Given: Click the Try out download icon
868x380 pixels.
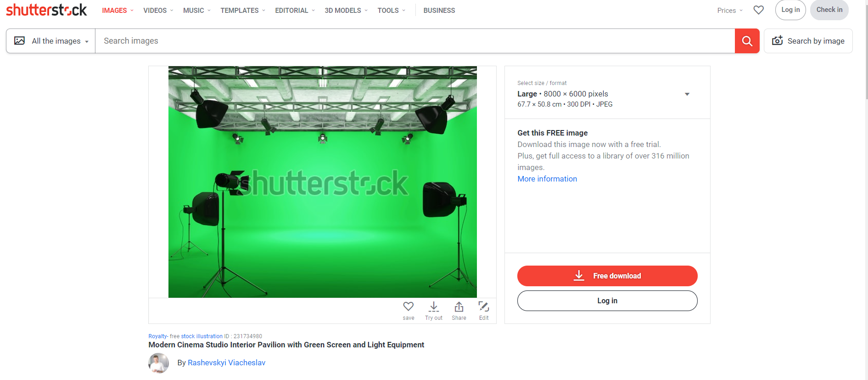Looking at the screenshot, I should (433, 306).
